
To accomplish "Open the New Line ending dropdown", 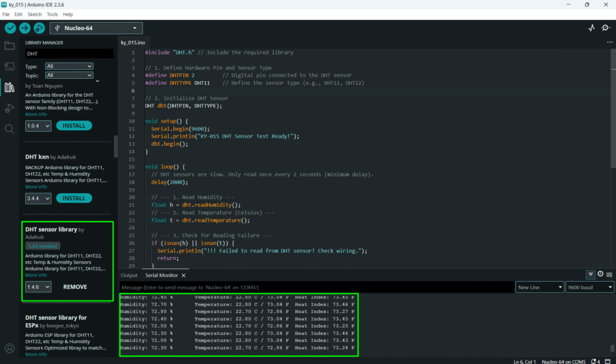I will point(539,288).
